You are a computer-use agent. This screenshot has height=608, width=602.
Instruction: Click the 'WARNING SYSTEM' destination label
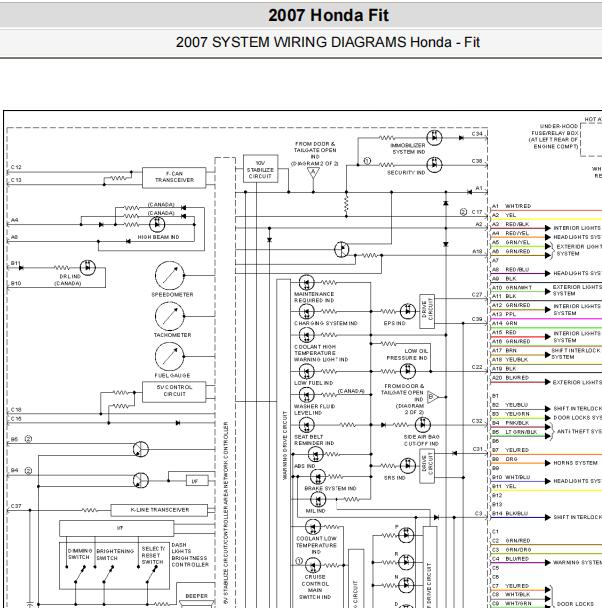[577, 562]
